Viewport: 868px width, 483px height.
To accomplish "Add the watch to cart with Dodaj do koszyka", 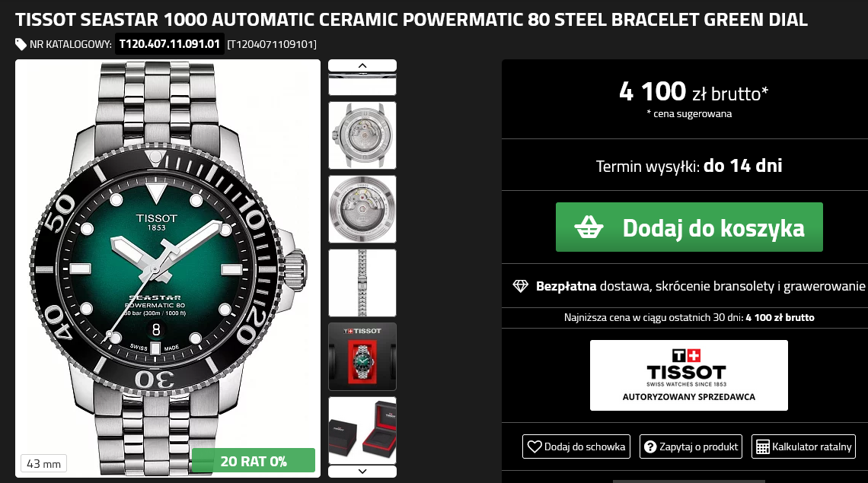I will click(689, 227).
